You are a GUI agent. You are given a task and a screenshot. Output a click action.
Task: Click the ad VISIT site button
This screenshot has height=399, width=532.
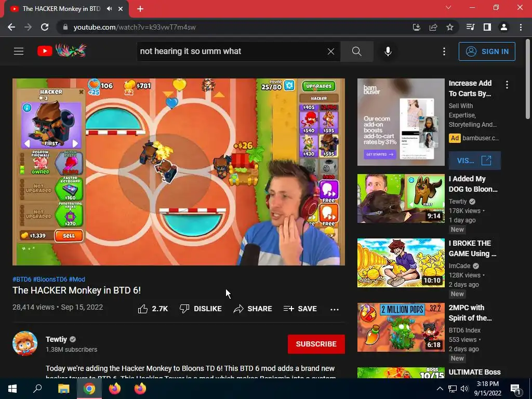[x=475, y=161]
